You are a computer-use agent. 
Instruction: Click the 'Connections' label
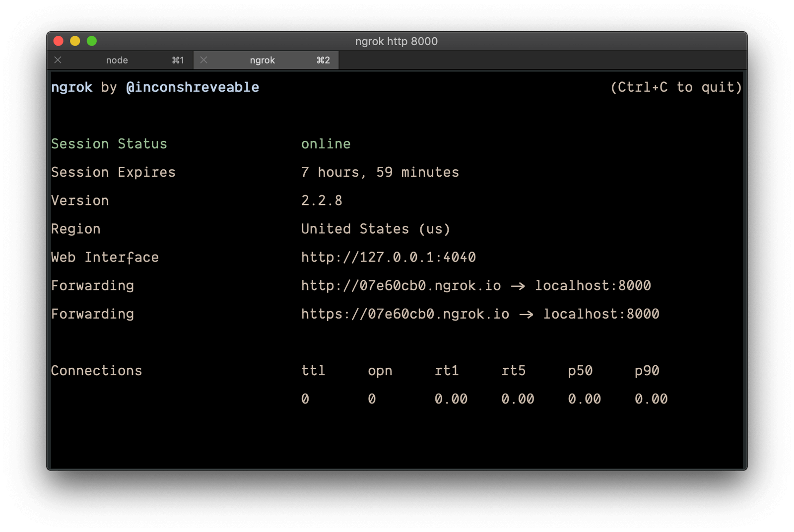[96, 371]
